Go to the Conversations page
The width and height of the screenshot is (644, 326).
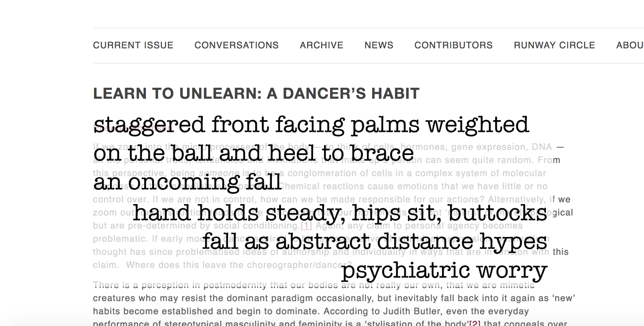(x=237, y=45)
